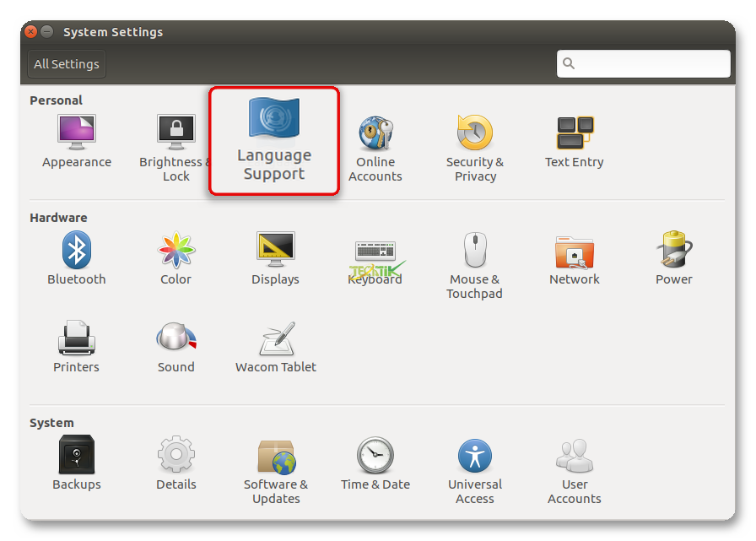The height and width of the screenshot is (541, 756).
Task: Open the Appearance settings icon
Action: click(x=77, y=133)
